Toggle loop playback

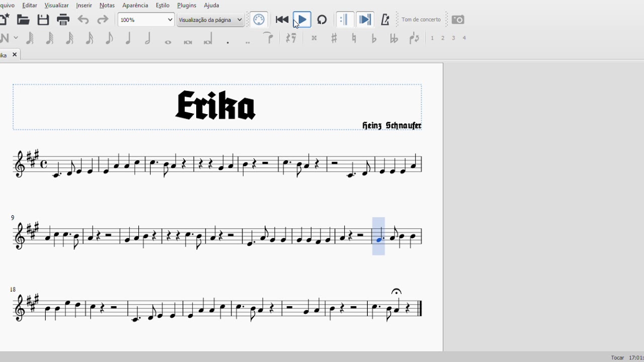(x=322, y=20)
